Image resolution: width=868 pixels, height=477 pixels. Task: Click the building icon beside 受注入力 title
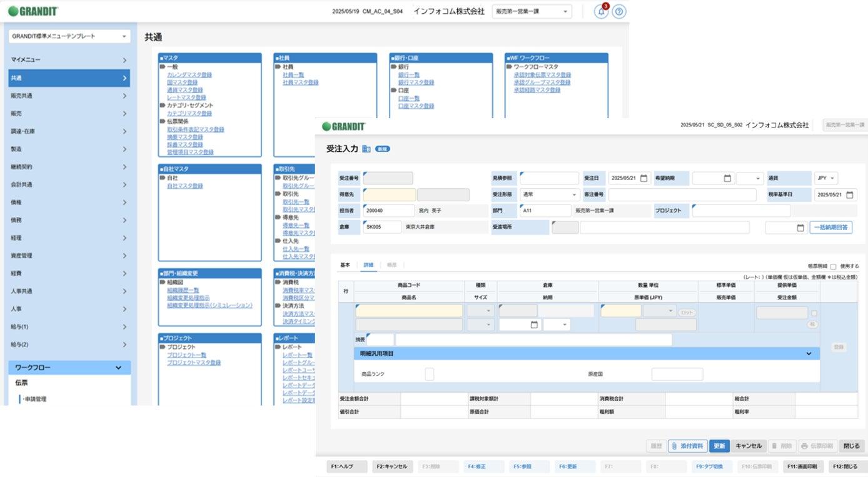pos(366,149)
